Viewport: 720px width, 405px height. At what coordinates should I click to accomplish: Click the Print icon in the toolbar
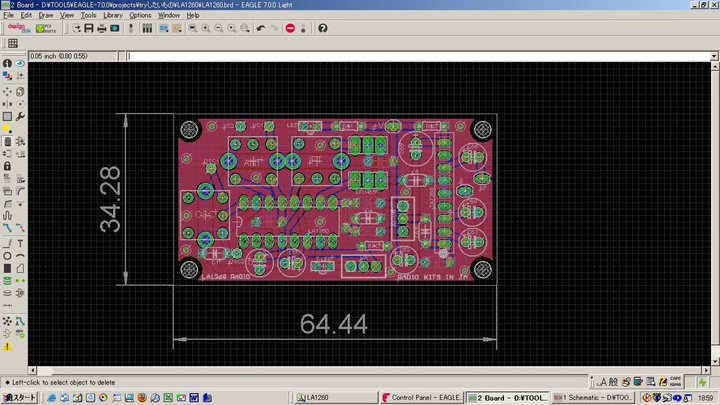click(x=100, y=28)
